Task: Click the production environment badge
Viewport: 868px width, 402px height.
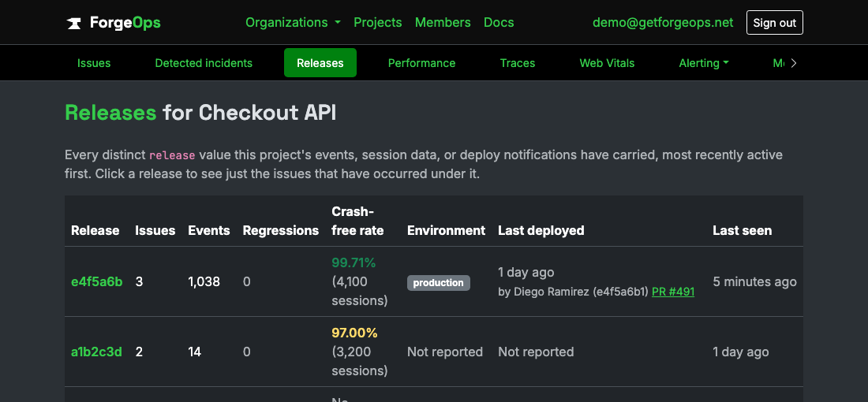Action: coord(439,282)
